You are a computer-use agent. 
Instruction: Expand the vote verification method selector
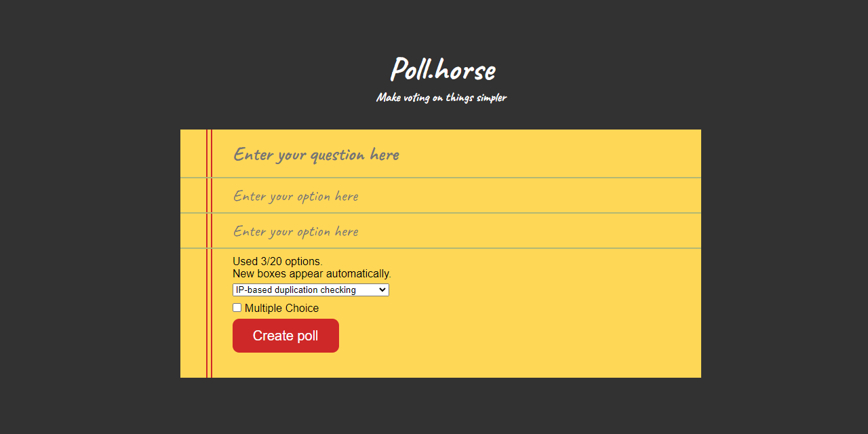(311, 290)
